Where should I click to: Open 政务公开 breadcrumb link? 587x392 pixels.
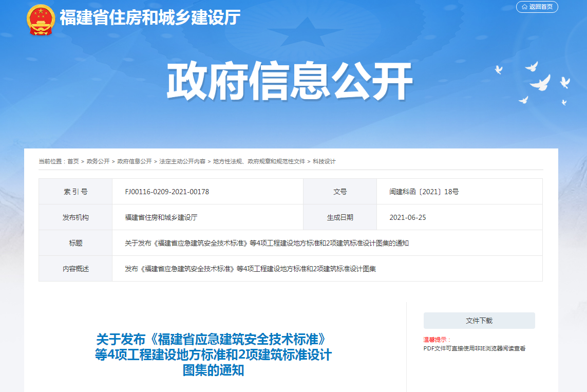point(98,161)
